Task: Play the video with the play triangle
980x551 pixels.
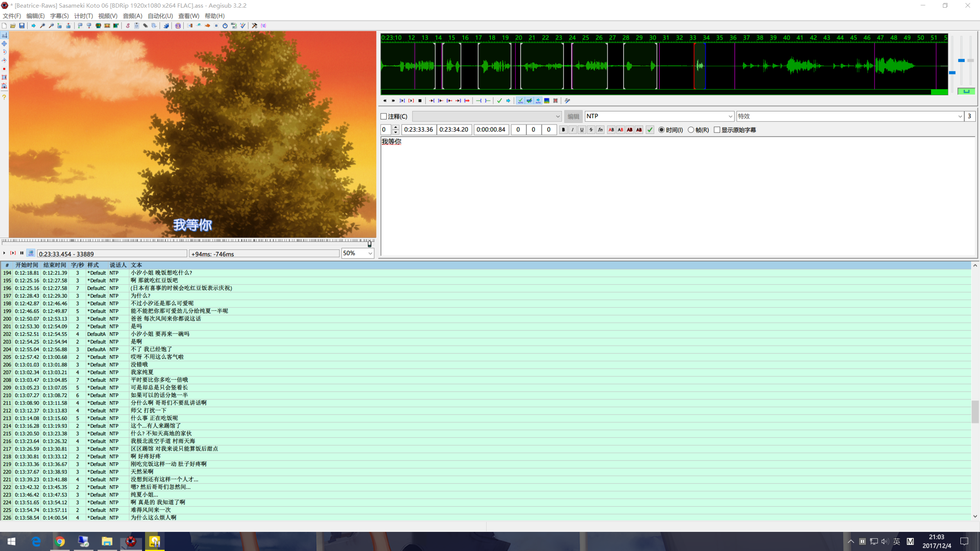Action: 4,253
